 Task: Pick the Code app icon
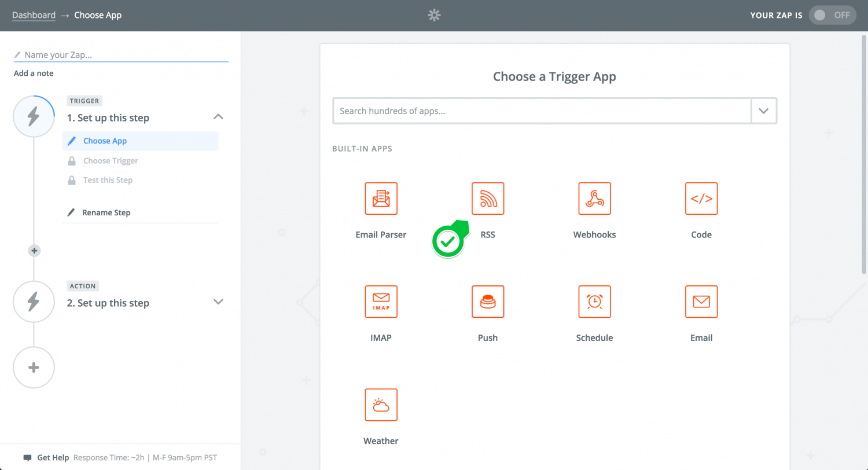click(x=701, y=199)
